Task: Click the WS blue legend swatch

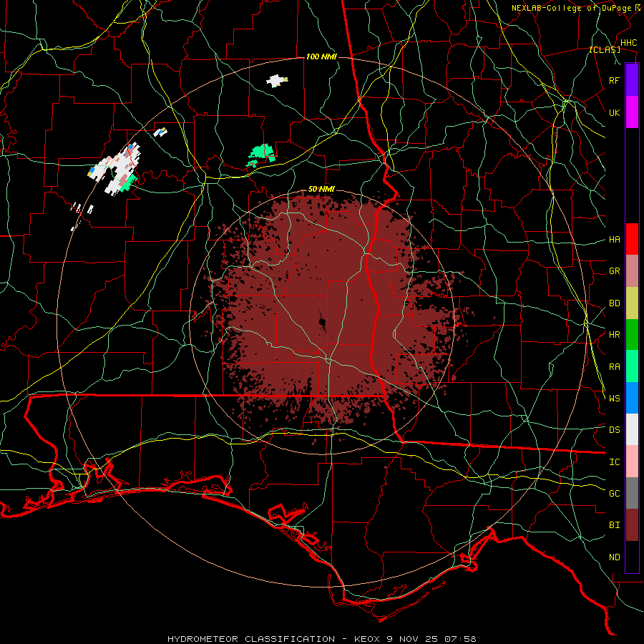Action: coord(632,398)
